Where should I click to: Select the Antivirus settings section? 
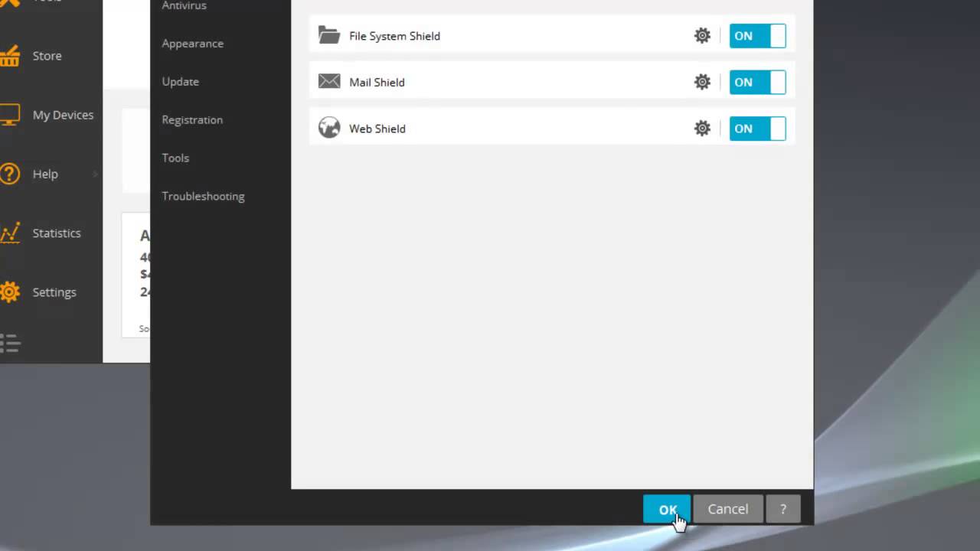click(x=185, y=5)
